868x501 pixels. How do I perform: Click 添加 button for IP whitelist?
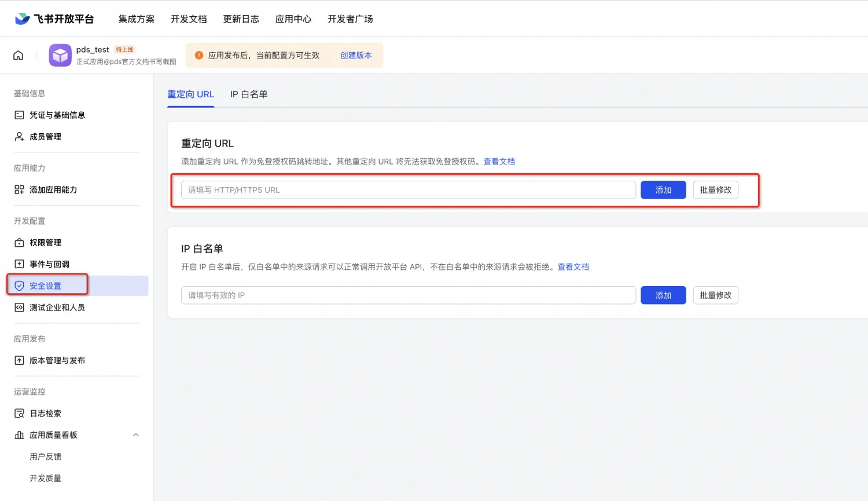(663, 295)
